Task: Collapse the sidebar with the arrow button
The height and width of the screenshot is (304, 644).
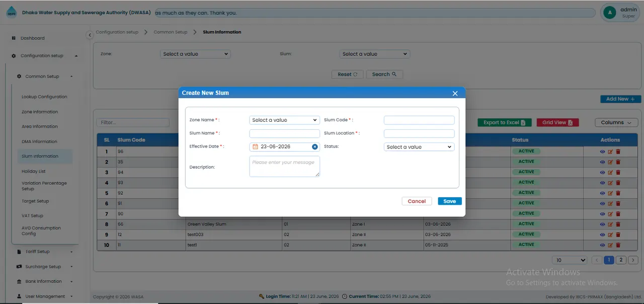Action: [90, 35]
